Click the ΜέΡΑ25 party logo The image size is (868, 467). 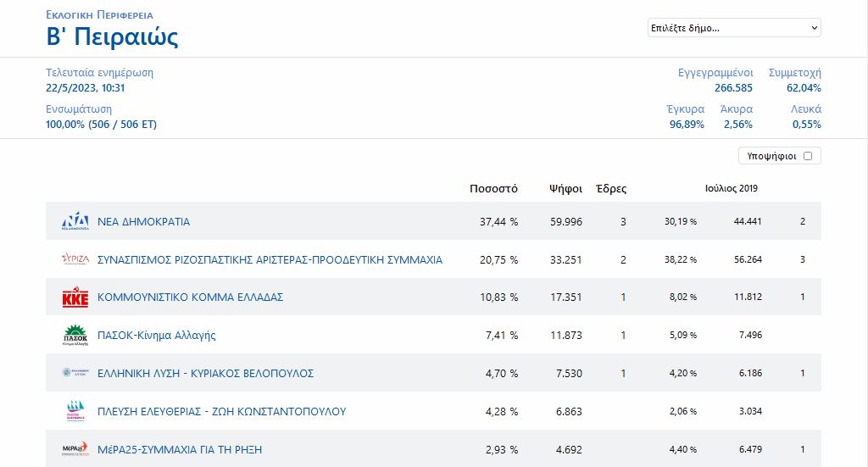tap(75, 449)
